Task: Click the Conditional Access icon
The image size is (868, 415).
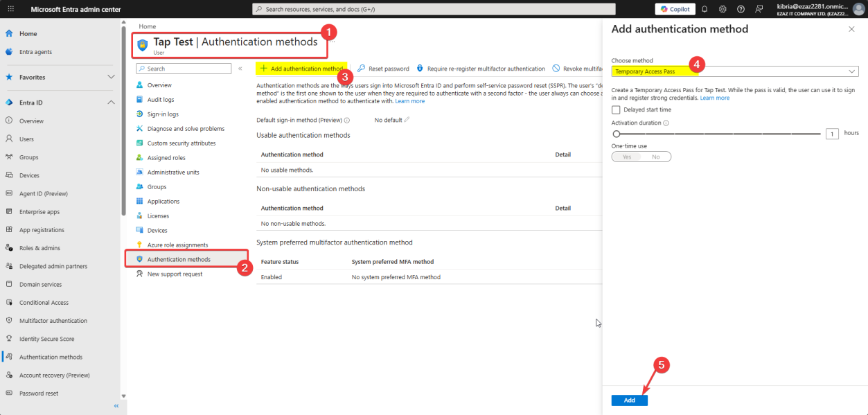Action: click(x=9, y=303)
